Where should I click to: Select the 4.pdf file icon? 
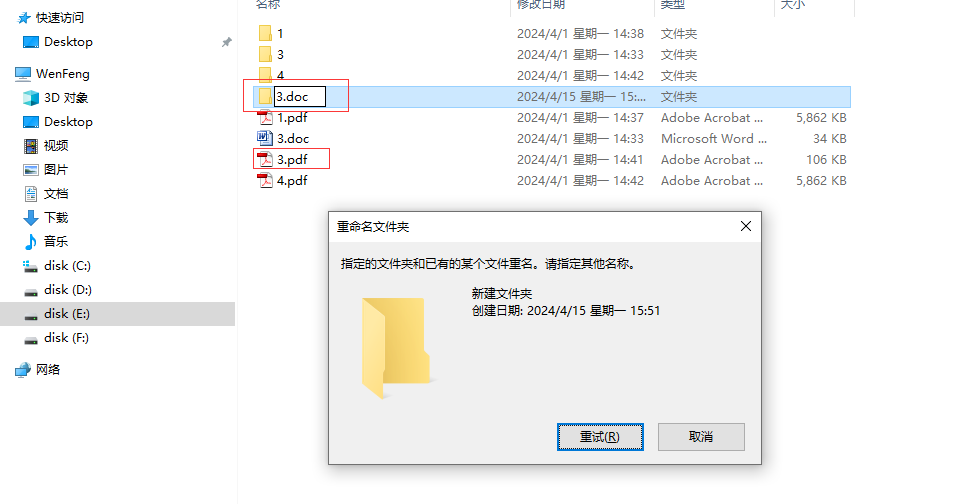tap(265, 180)
